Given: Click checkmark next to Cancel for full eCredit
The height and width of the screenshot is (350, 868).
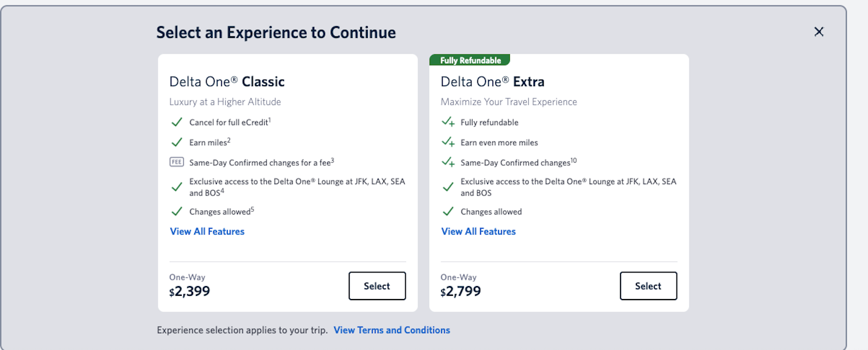Looking at the screenshot, I should click(177, 122).
